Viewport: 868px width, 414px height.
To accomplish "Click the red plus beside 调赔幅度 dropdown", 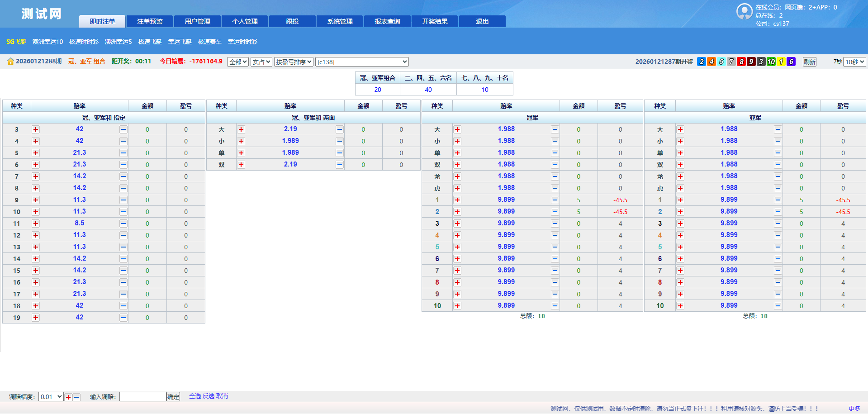I will (68, 397).
